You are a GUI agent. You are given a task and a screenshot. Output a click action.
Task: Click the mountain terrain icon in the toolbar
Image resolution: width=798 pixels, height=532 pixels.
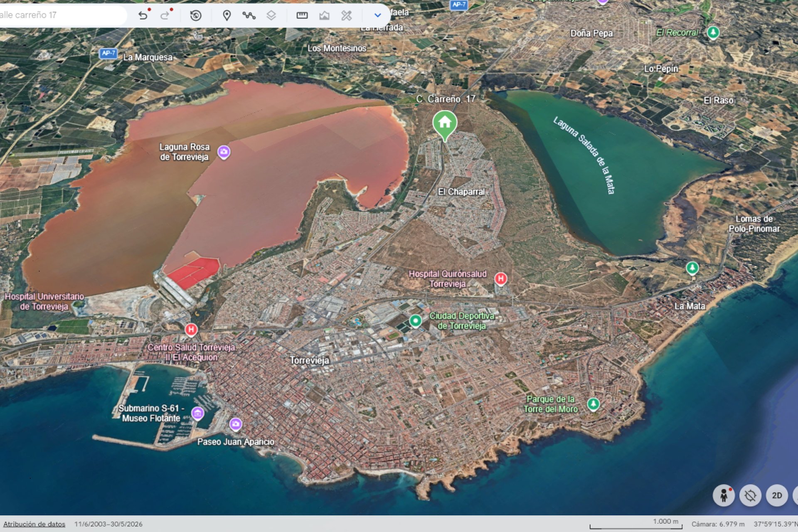[324, 15]
